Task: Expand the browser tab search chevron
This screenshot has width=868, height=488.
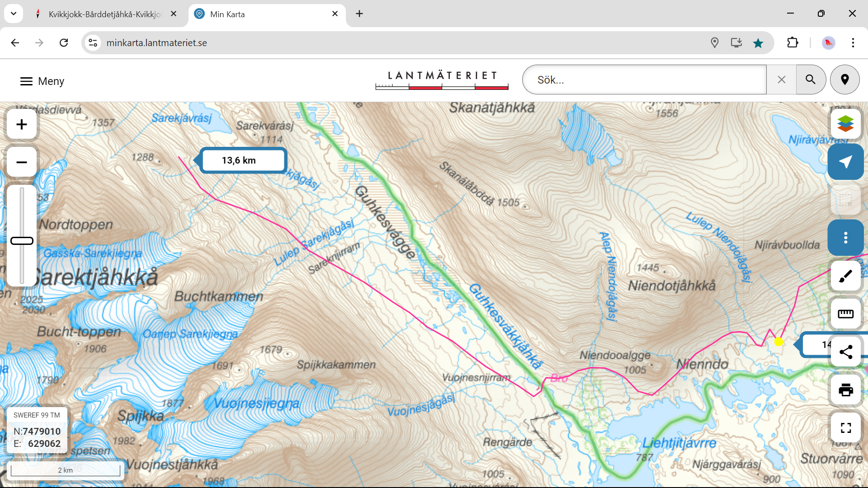Action: 14,14
